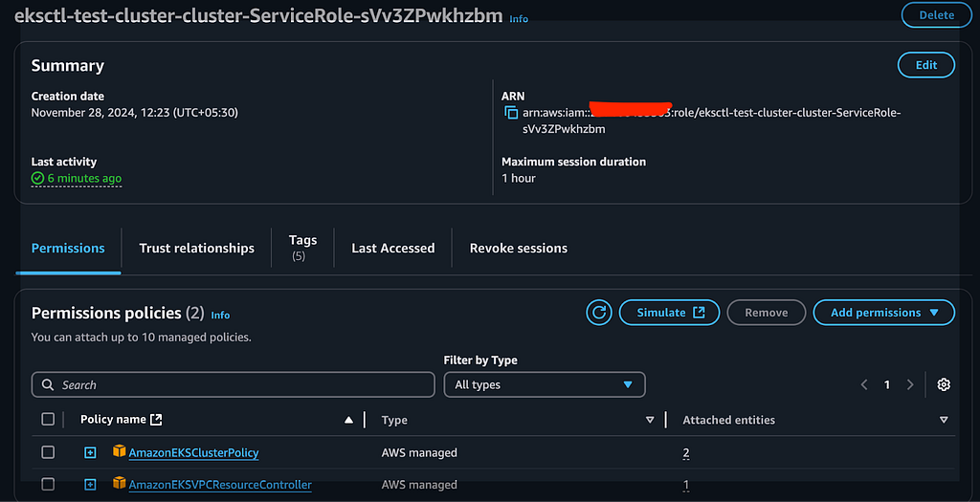Viewport: 980px width, 502px height.
Task: Go to previous page arrow
Action: point(864,384)
